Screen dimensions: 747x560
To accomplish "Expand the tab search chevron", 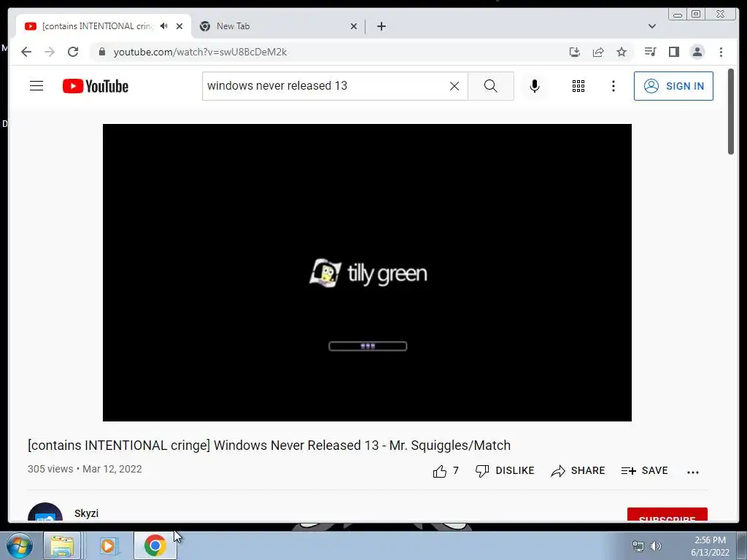I will coord(651,26).
